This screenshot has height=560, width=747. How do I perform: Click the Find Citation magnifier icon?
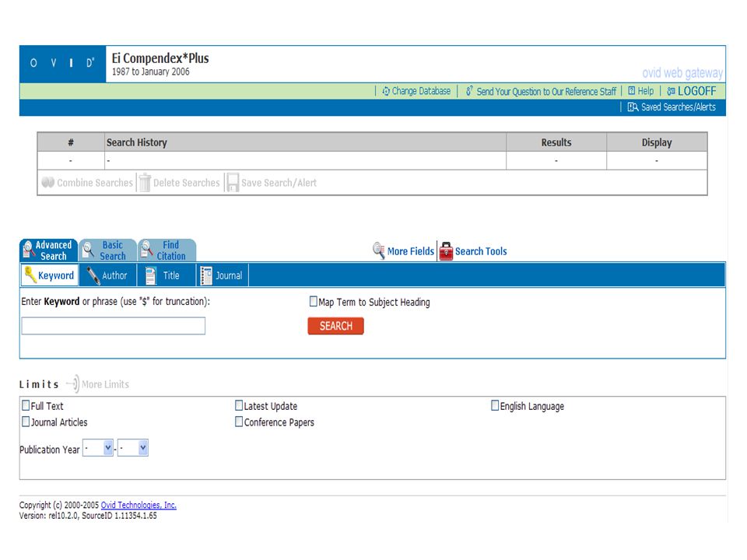click(x=147, y=249)
